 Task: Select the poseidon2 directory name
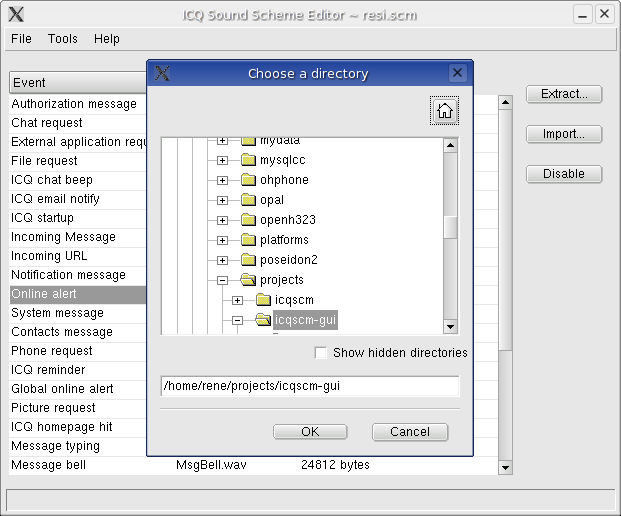(x=289, y=260)
